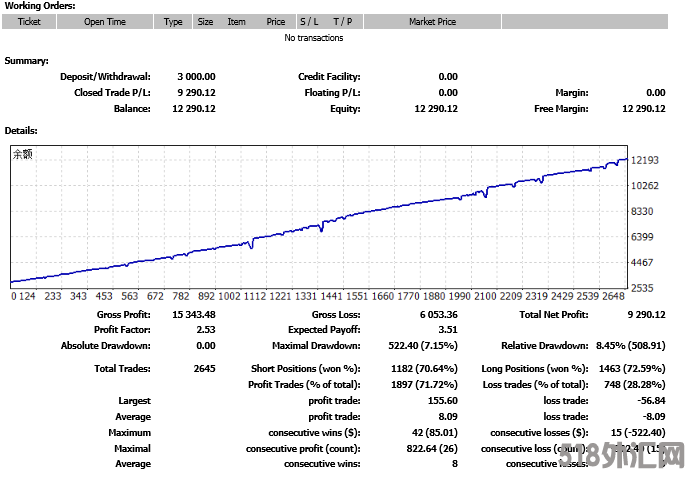Click the Free Margin value 12 290.12

pos(643,109)
